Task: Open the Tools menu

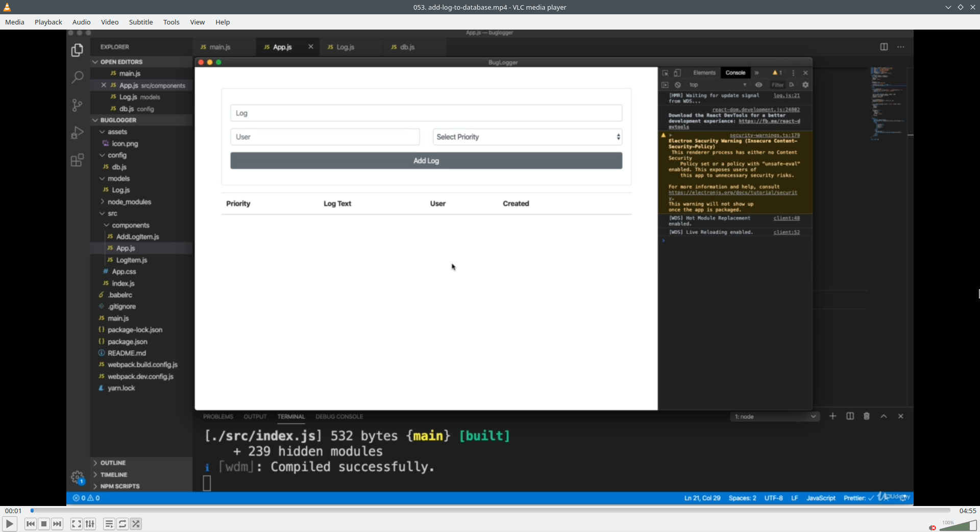Action: tap(171, 22)
